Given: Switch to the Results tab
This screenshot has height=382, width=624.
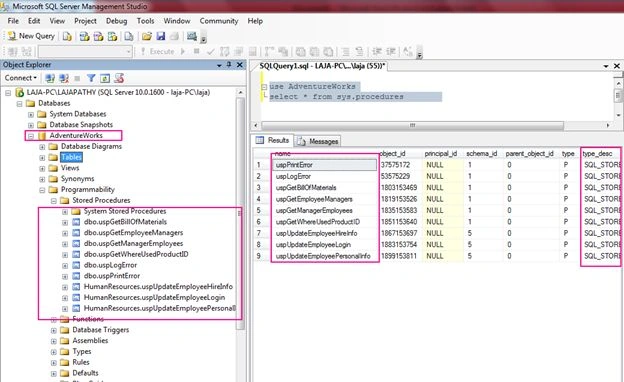Looking at the screenshot, I should (273, 140).
